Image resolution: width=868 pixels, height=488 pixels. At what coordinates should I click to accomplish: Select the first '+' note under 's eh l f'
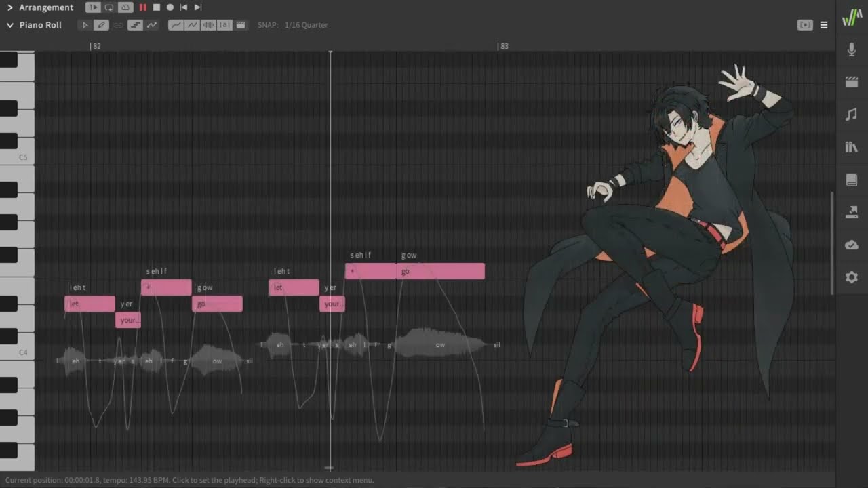coord(166,287)
